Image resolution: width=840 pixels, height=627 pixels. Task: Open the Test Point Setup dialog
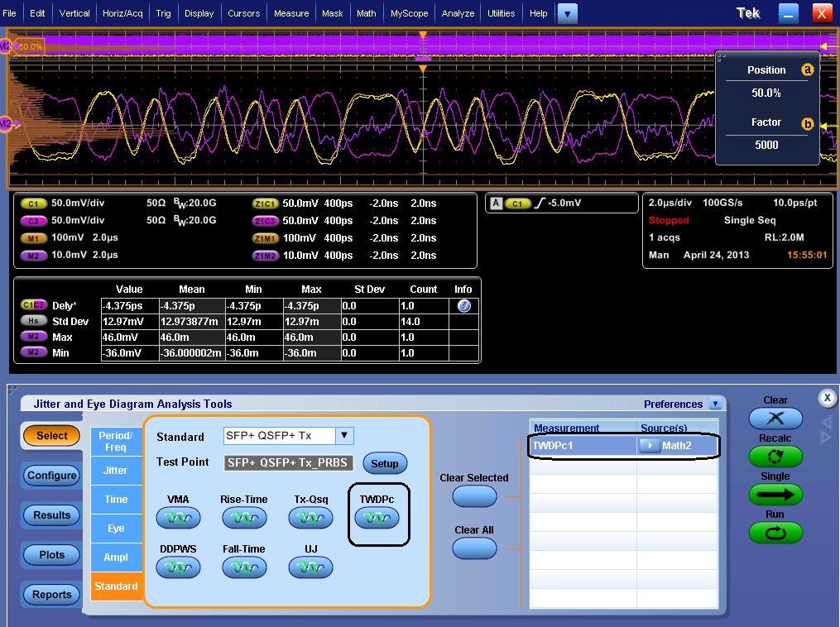pyautogui.click(x=385, y=463)
